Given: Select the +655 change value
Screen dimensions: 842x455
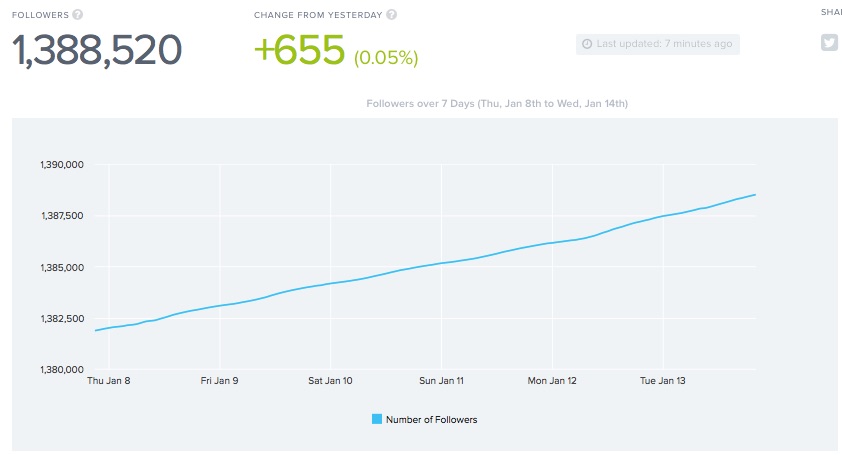Looking at the screenshot, I should 299,49.
